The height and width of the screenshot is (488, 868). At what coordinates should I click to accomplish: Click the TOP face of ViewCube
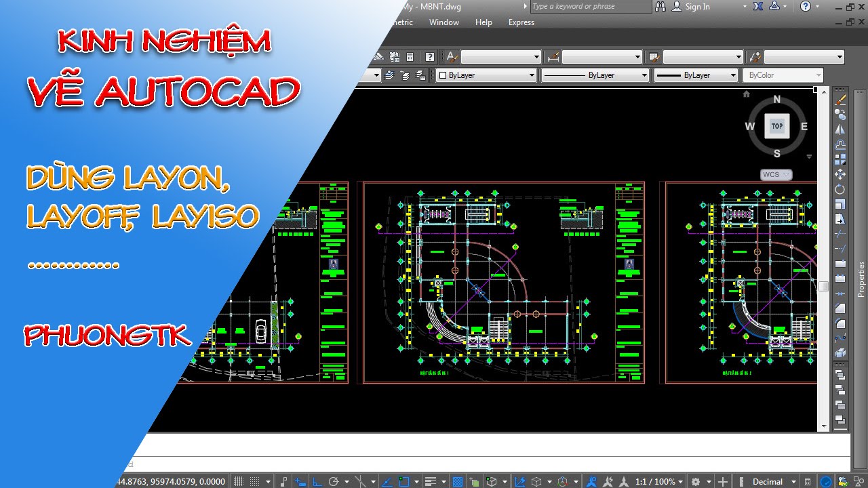click(x=777, y=126)
